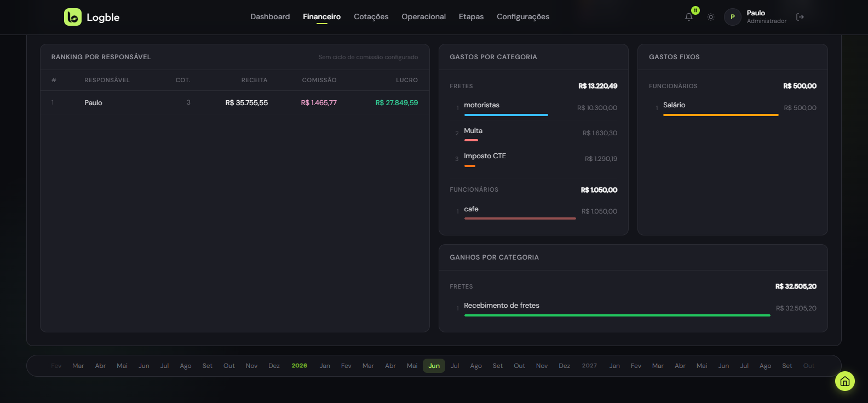Click the profit value R$ 27.849,59
The image size is (868, 403).
click(397, 103)
